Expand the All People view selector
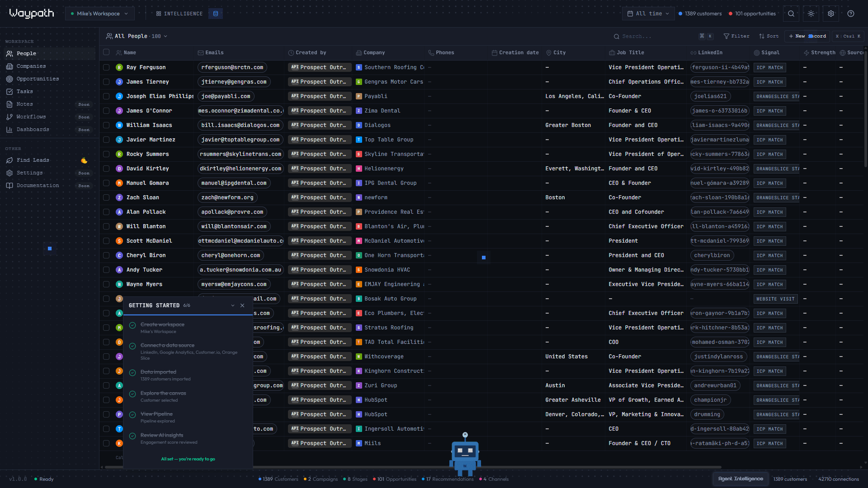The width and height of the screenshot is (868, 488). [137, 36]
